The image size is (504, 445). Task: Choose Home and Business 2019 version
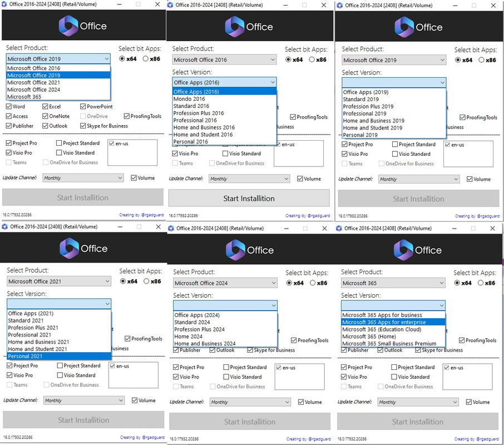pyautogui.click(x=394, y=121)
